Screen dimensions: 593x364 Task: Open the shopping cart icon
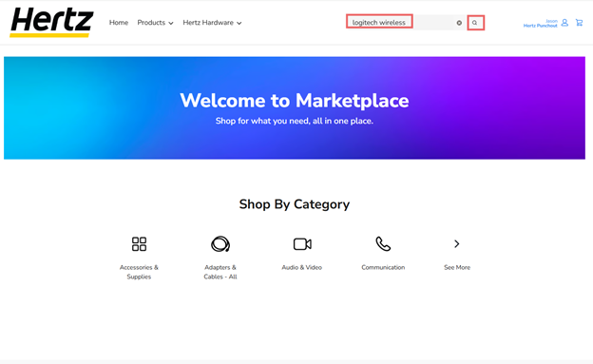[x=579, y=23]
